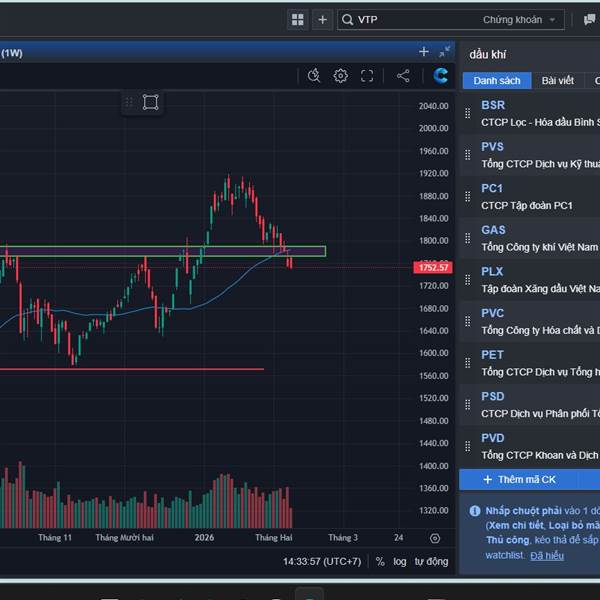Image resolution: width=600 pixels, height=600 pixels.
Task: Click the 1752.57 current price label
Action: [x=433, y=267]
